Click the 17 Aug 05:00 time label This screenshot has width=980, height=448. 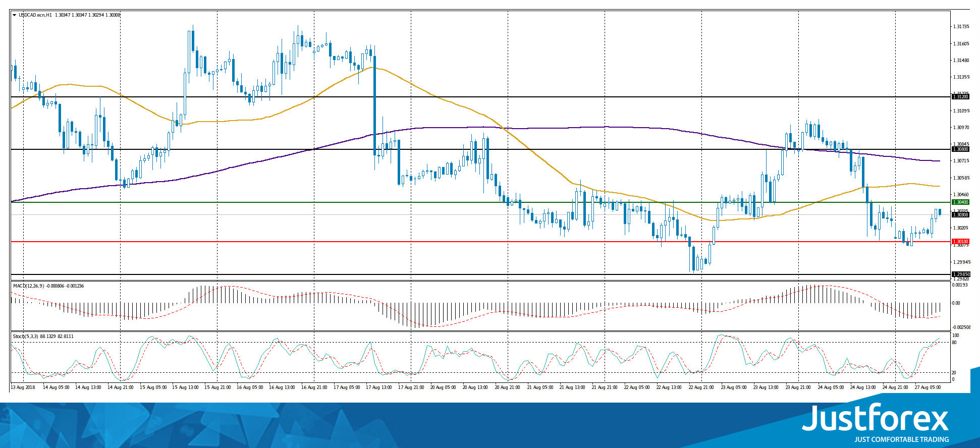click(x=347, y=387)
